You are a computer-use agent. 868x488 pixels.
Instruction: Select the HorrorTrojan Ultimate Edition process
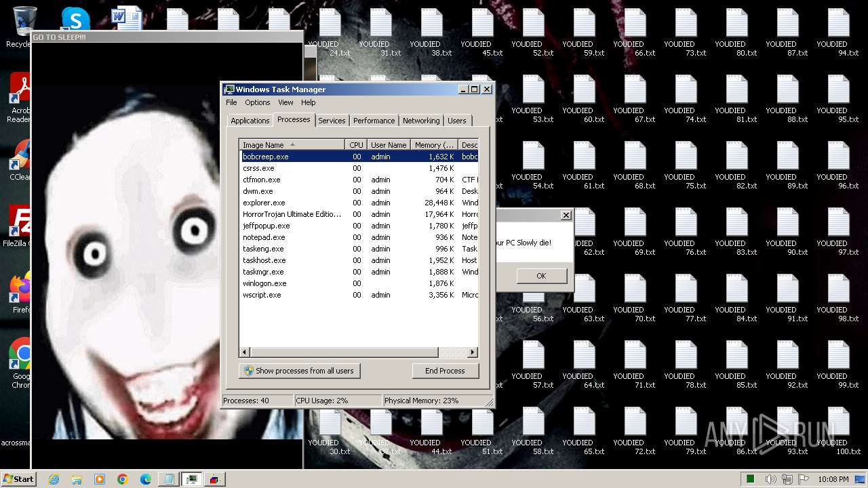359,214
